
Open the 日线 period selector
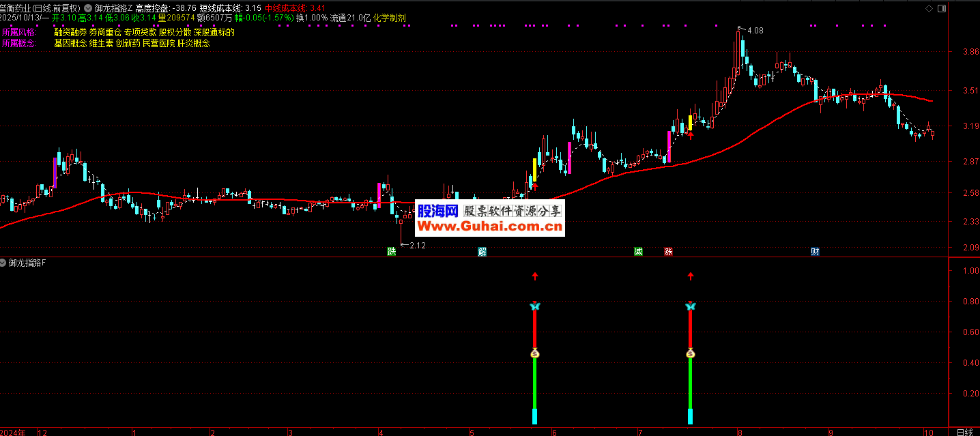pos(964,432)
